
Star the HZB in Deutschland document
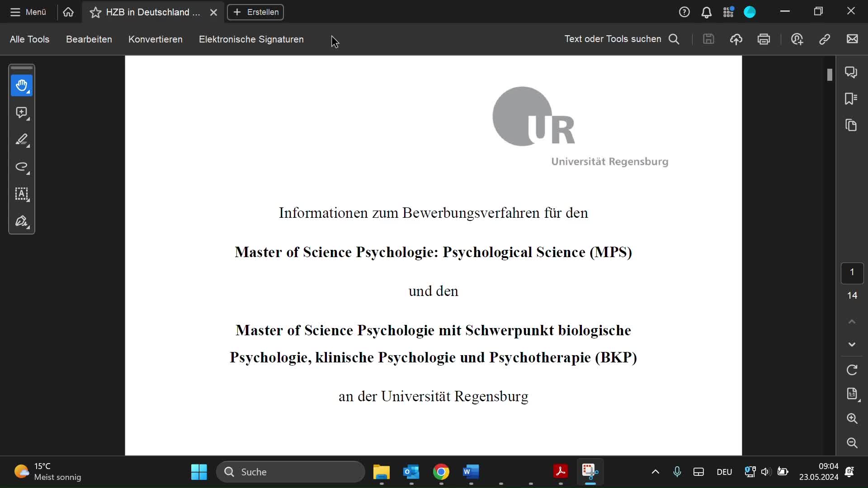point(95,13)
